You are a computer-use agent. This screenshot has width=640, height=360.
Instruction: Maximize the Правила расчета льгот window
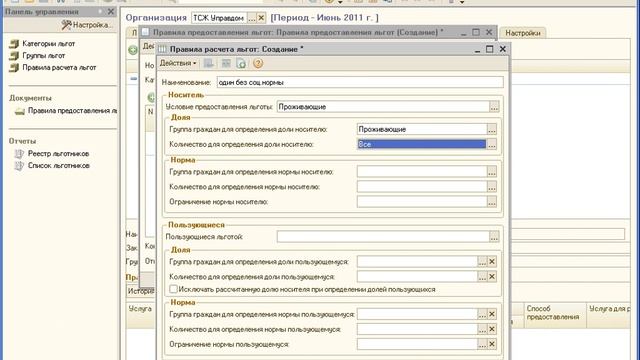[490, 49]
